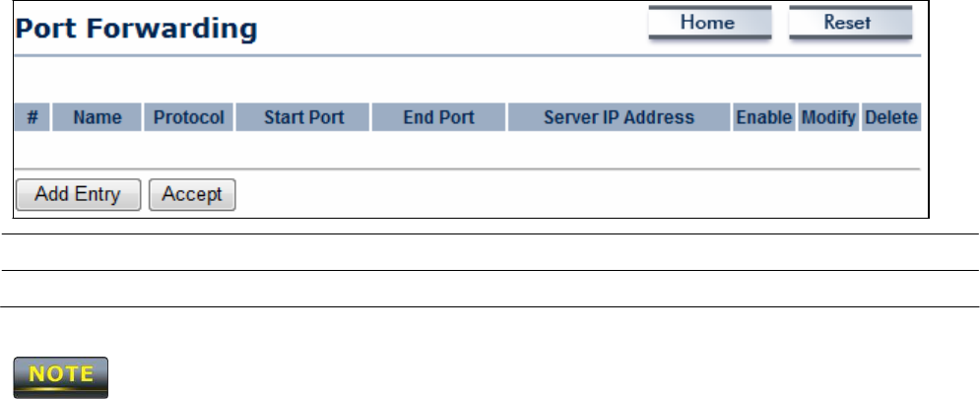Click the Reset button

coord(851,23)
